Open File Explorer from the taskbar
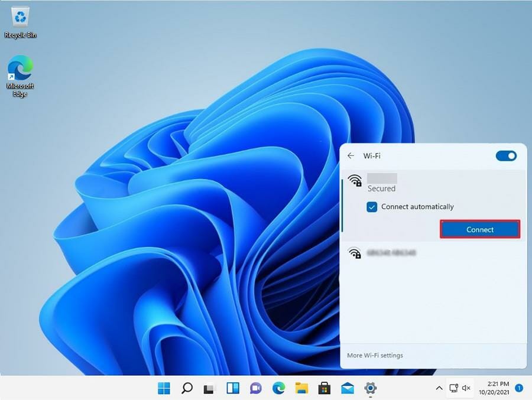 [301, 388]
